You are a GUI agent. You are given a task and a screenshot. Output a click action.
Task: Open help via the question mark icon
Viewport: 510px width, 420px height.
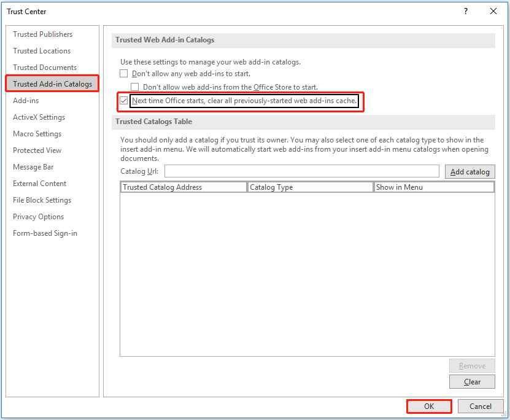pos(466,12)
